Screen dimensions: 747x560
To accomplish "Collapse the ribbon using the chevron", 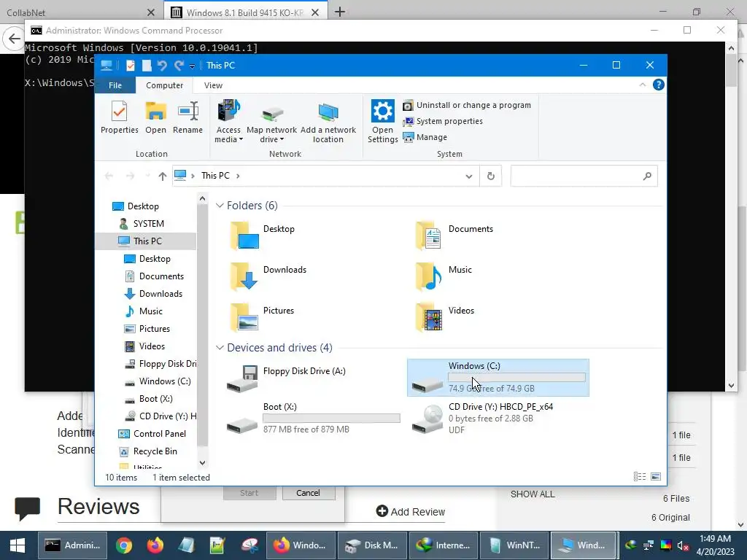I will [x=642, y=85].
